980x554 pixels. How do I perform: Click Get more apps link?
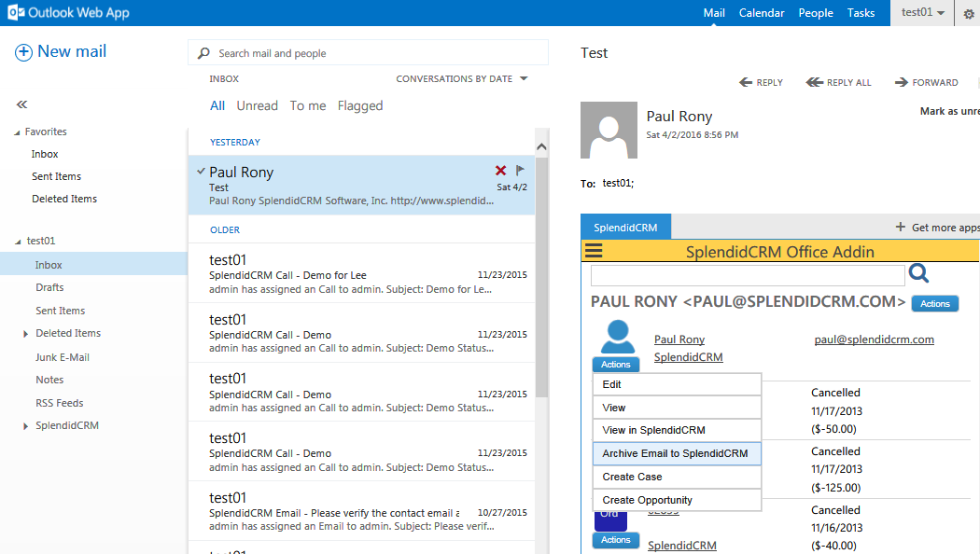[945, 228]
